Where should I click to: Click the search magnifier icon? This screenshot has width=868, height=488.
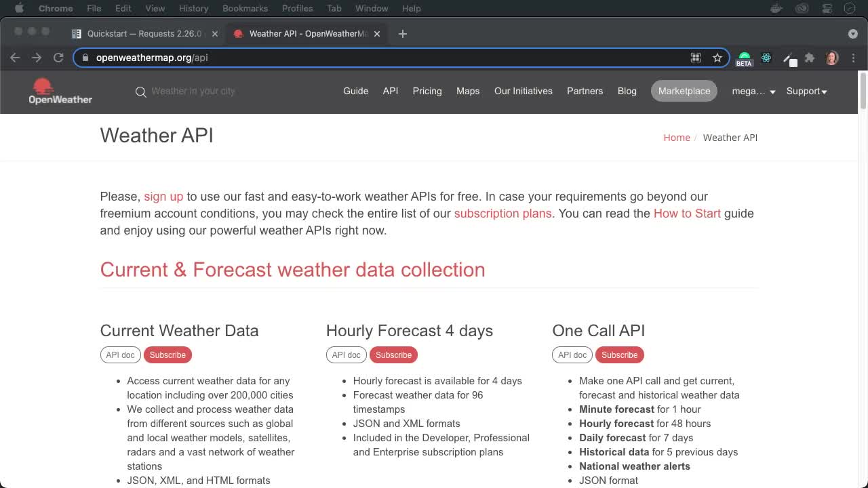point(140,91)
